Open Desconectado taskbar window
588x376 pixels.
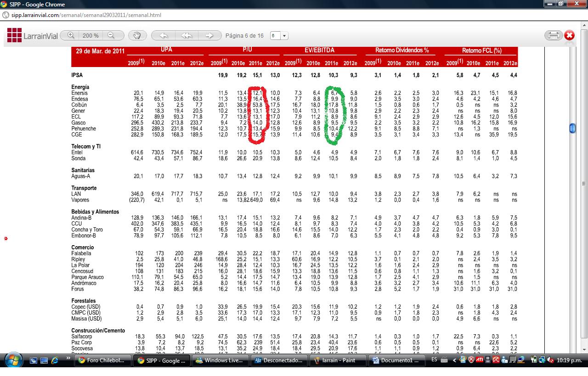click(x=280, y=360)
